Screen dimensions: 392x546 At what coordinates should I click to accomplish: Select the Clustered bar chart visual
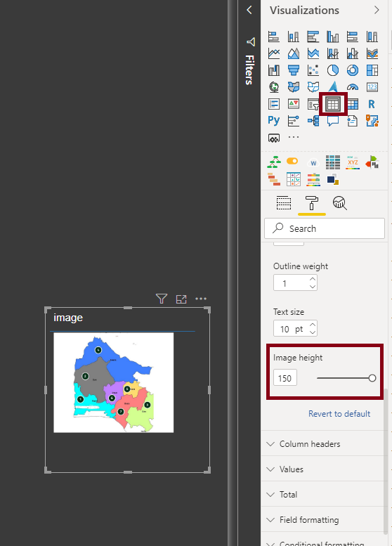[x=313, y=37]
